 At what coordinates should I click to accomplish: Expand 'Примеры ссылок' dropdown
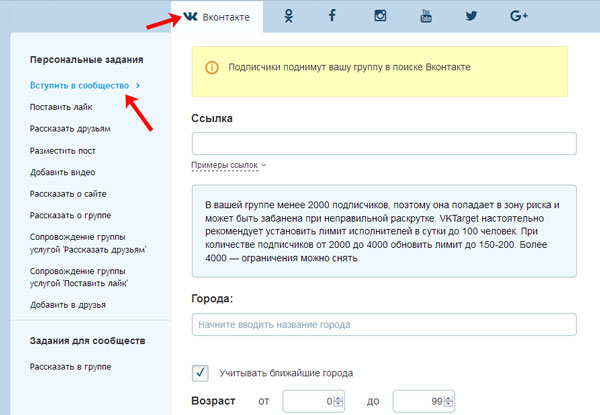point(228,165)
